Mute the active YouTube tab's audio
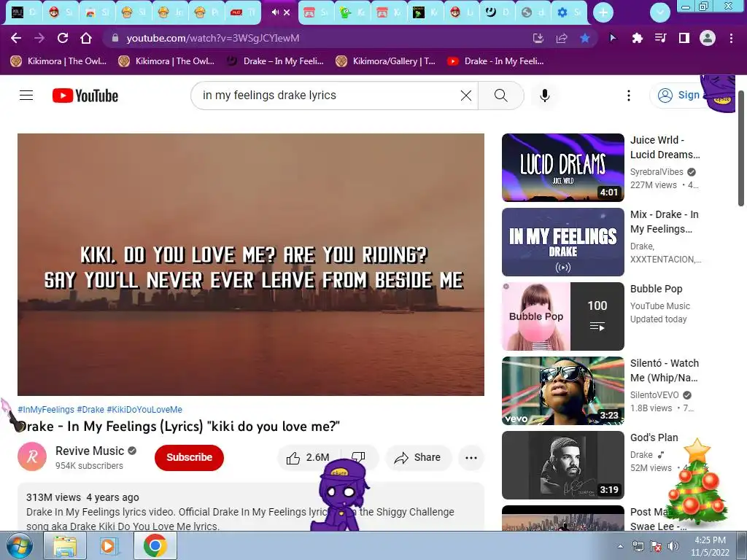This screenshot has height=560, width=747. (275, 12)
